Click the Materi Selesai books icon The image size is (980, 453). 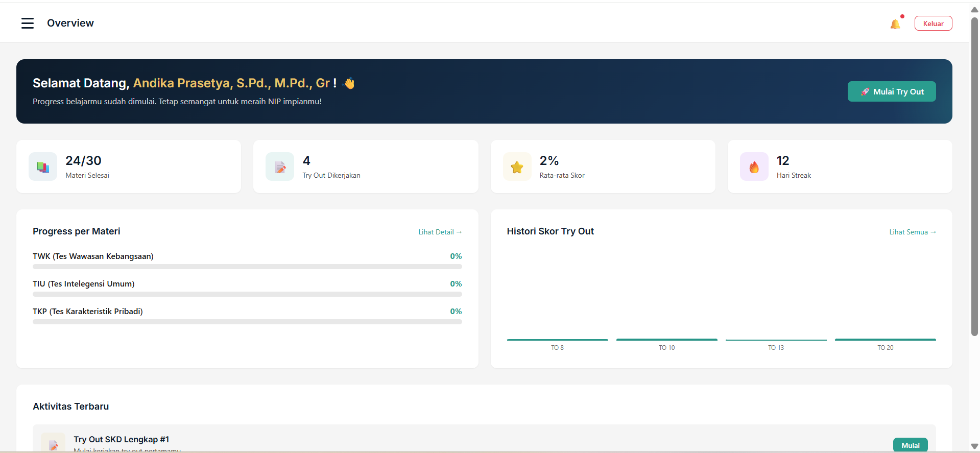tap(43, 167)
